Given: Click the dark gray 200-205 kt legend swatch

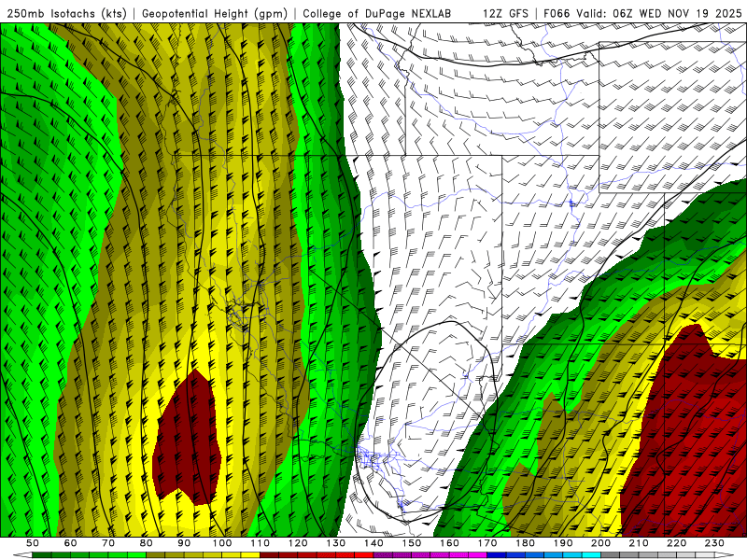Looking at the screenshot, I should [x=611, y=554].
